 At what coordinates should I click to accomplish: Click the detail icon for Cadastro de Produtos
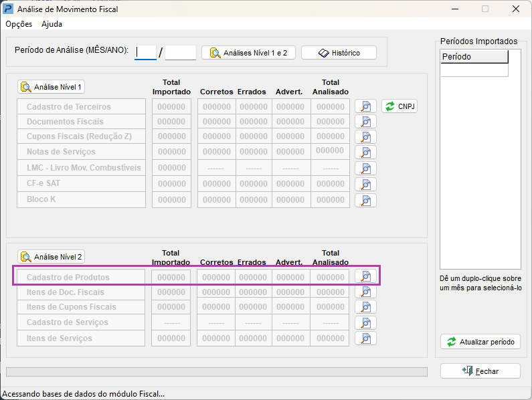(x=365, y=277)
